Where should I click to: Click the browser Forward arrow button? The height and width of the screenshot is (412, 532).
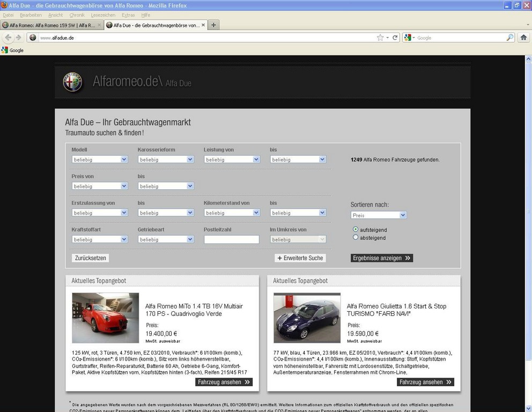[x=19, y=38]
